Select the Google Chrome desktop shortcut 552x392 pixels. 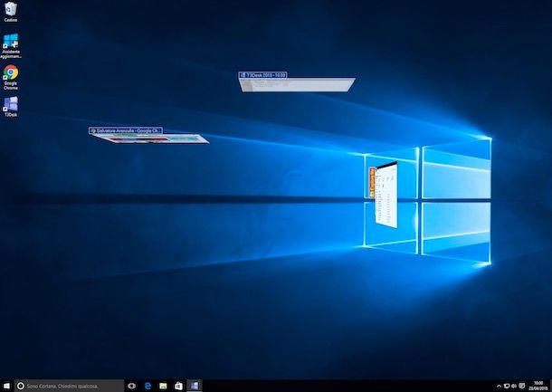[11, 77]
